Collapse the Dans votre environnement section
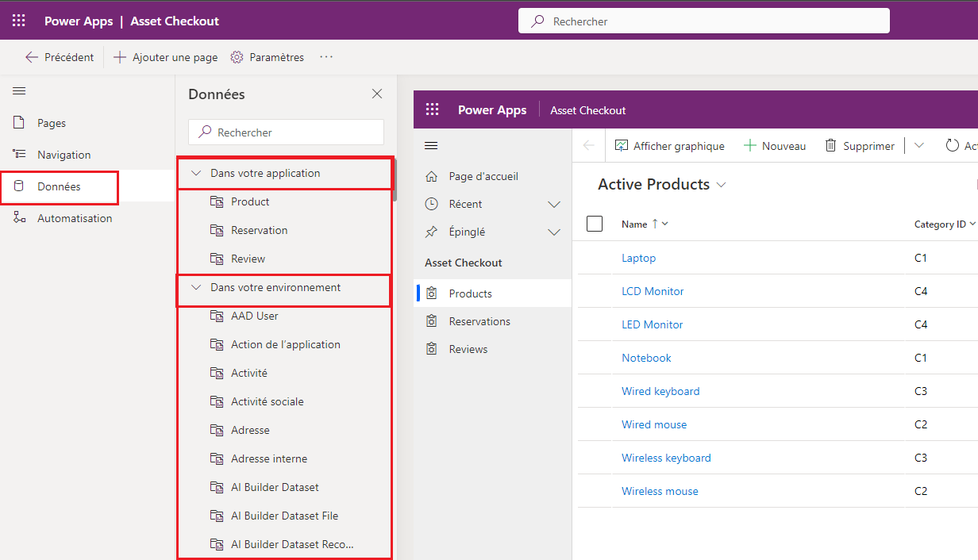 (197, 287)
